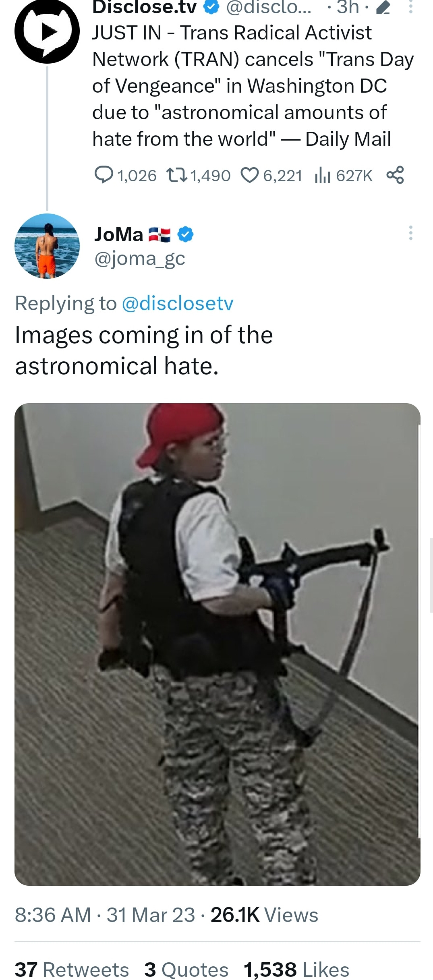Open the @disclosetv mention link
This screenshot has width=433, height=980.
click(177, 303)
